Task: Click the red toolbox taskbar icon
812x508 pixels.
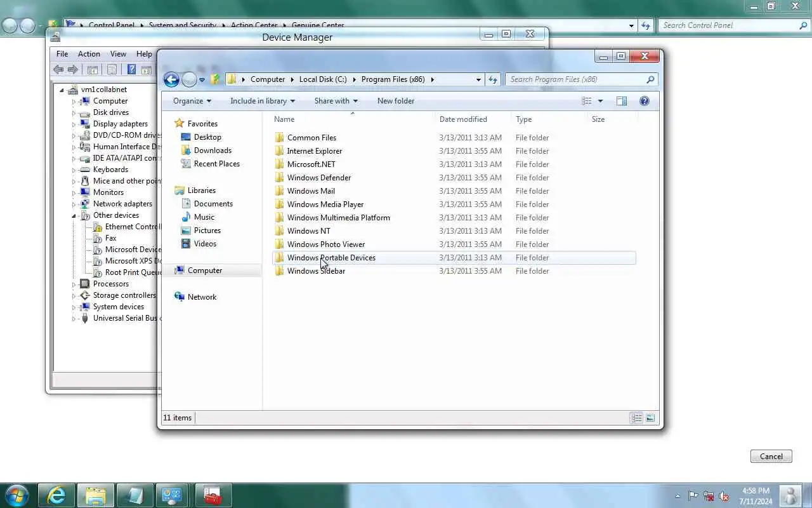Action: tap(213, 495)
